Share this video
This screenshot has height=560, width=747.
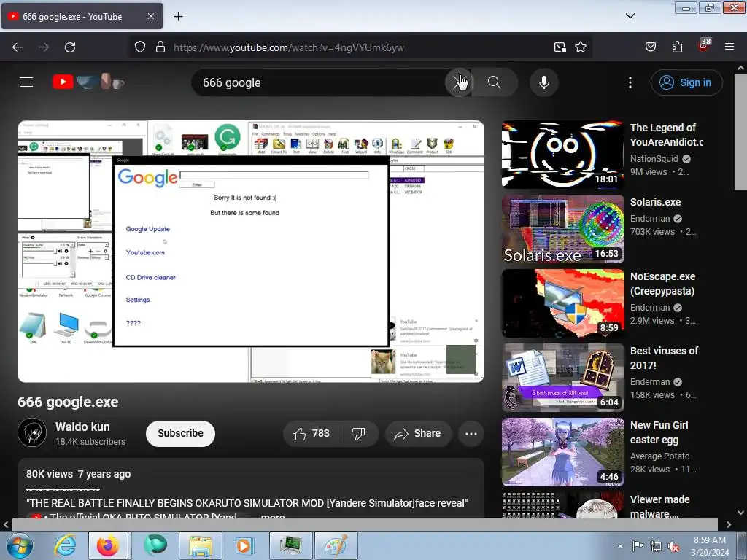pos(418,433)
